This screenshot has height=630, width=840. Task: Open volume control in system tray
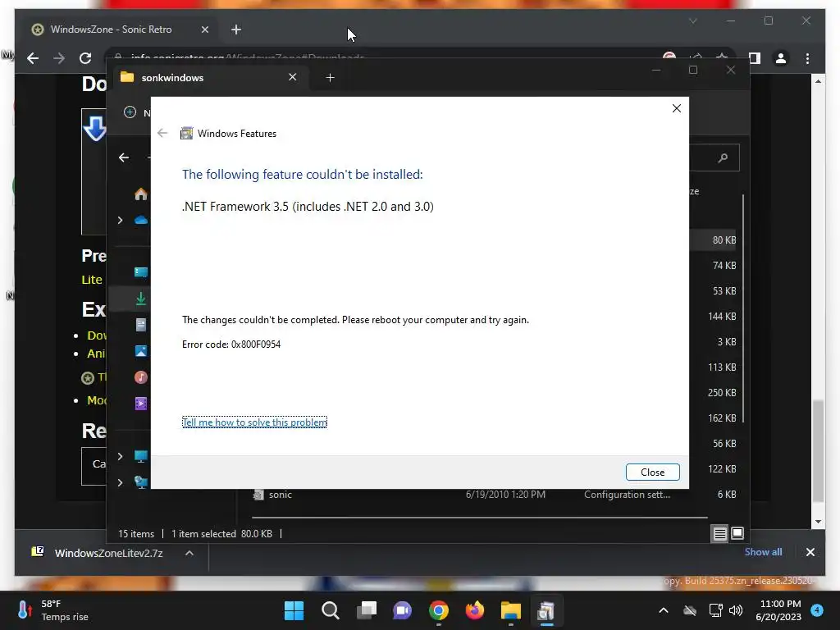pos(736,610)
